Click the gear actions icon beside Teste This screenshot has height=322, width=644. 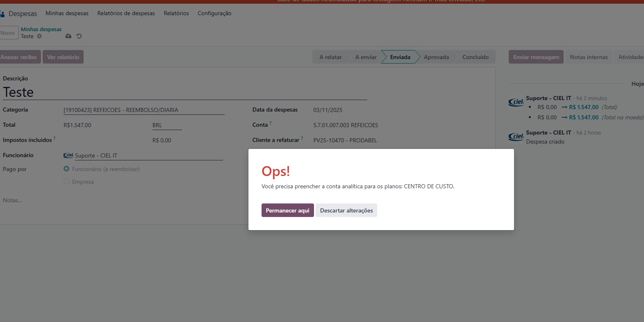[x=39, y=36]
